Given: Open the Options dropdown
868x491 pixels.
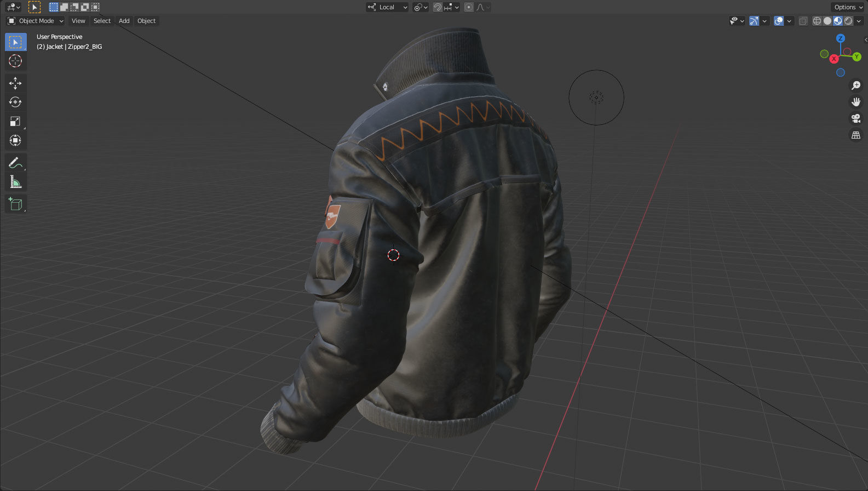Looking at the screenshot, I should click(x=848, y=7).
